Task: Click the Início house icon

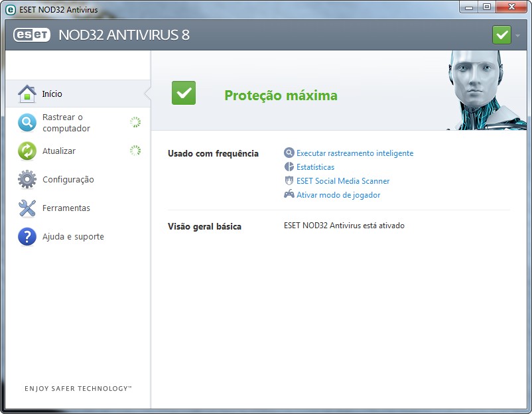Action: (x=27, y=94)
